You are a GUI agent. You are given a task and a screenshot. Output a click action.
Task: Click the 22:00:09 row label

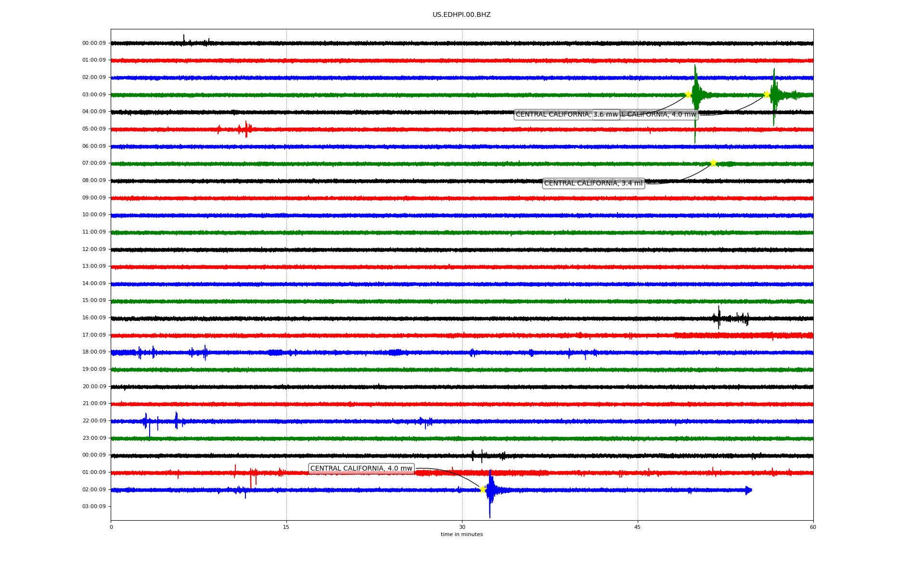[94, 421]
